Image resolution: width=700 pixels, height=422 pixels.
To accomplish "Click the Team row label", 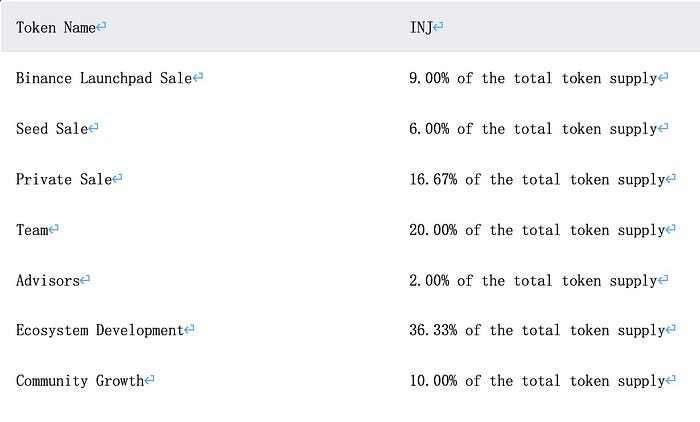I will pos(32,230).
